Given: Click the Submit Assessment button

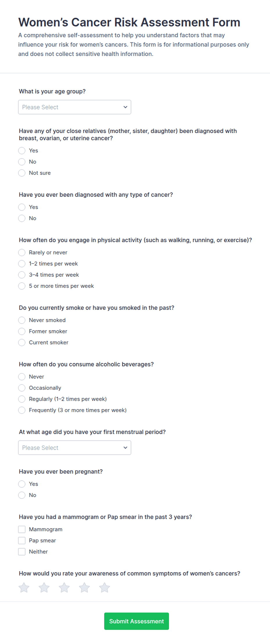Looking at the screenshot, I should tap(136, 621).
